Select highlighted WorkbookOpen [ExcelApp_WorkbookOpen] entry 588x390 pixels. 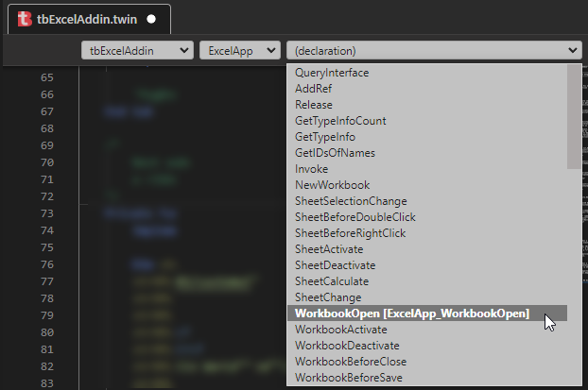(427, 314)
